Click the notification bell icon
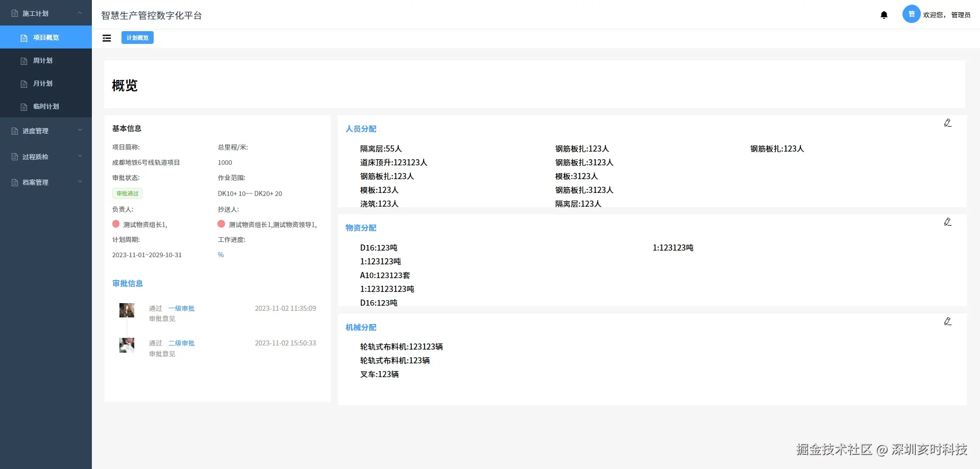 884,15
